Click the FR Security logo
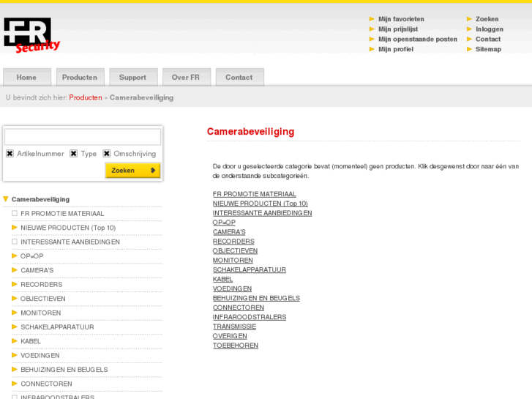Viewport: 532px width, 399px height. coord(31,35)
